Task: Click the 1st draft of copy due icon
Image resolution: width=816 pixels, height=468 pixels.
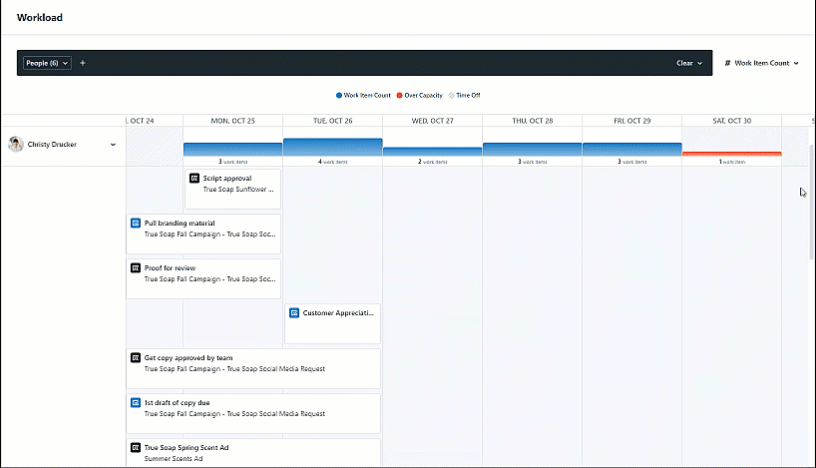Action: pyautogui.click(x=135, y=402)
